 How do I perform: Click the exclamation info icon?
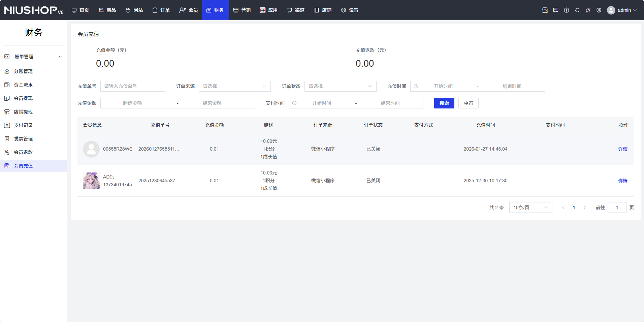click(x=566, y=10)
